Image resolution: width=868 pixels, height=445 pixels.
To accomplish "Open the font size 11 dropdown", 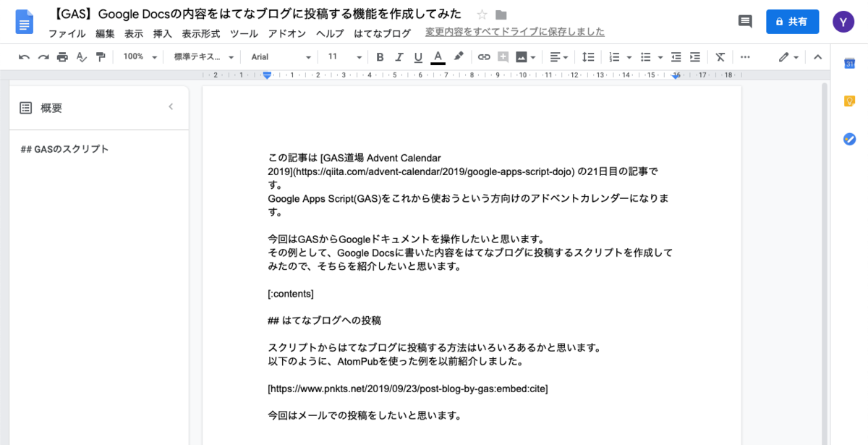I will (345, 57).
